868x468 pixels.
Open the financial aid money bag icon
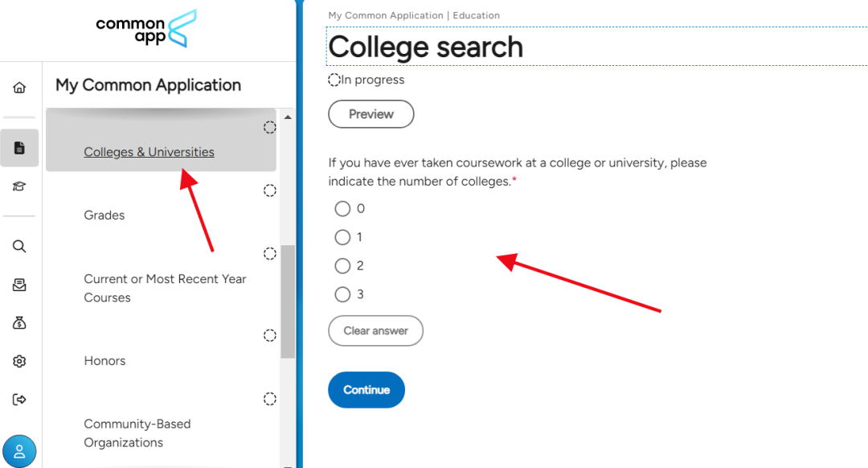19,322
